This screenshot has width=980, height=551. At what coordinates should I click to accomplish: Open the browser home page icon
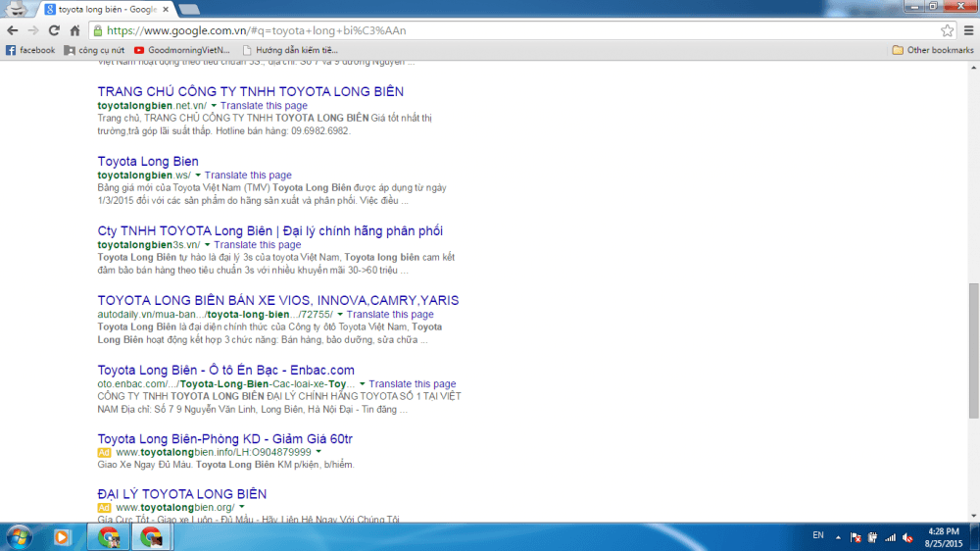point(74,30)
